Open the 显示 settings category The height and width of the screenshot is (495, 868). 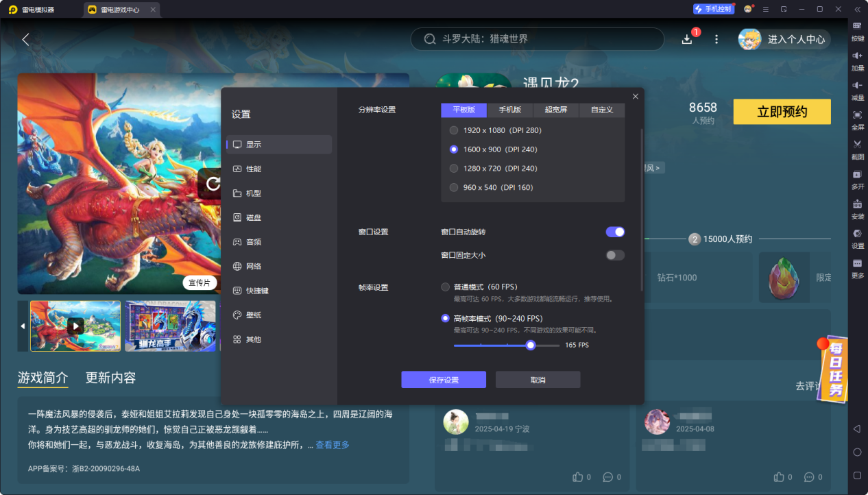(x=279, y=145)
